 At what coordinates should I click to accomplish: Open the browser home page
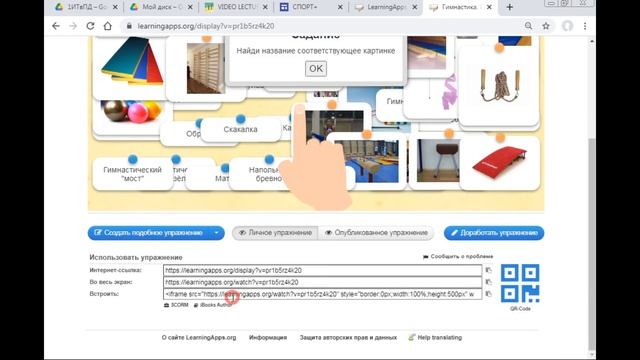coord(107,26)
